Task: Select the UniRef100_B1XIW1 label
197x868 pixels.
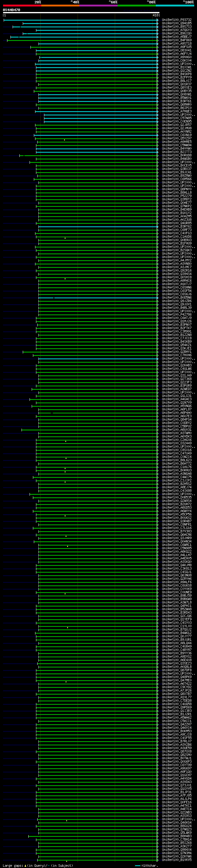Action: pyautogui.click(x=177, y=67)
